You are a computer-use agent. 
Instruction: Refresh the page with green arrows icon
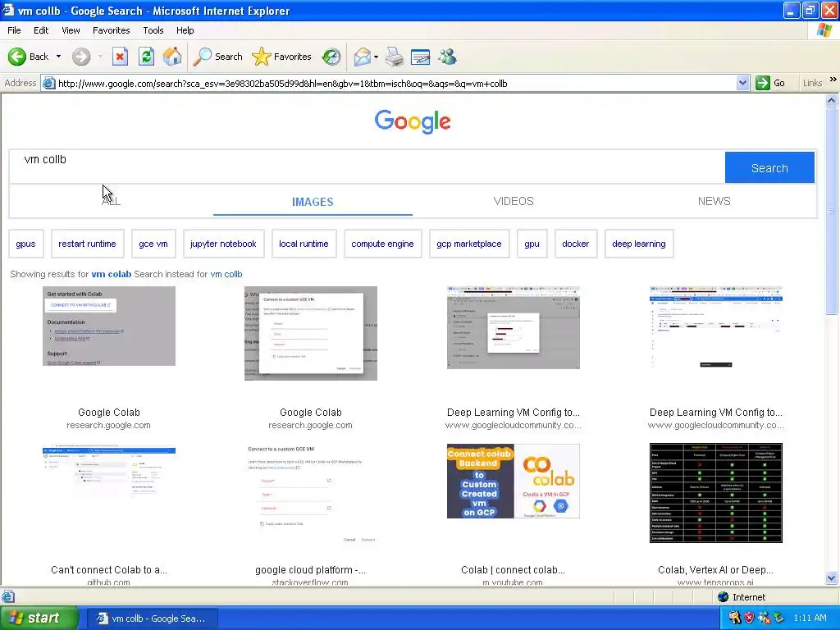point(146,57)
